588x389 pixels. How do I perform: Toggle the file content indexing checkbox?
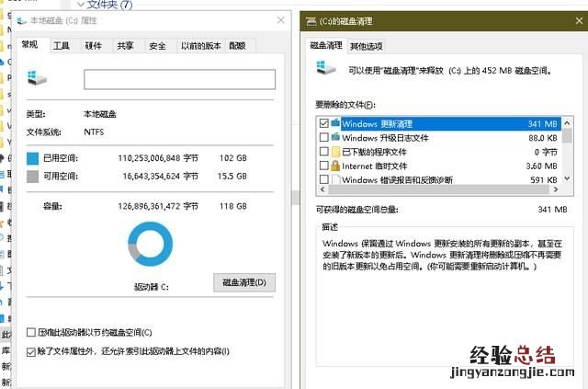coord(32,351)
